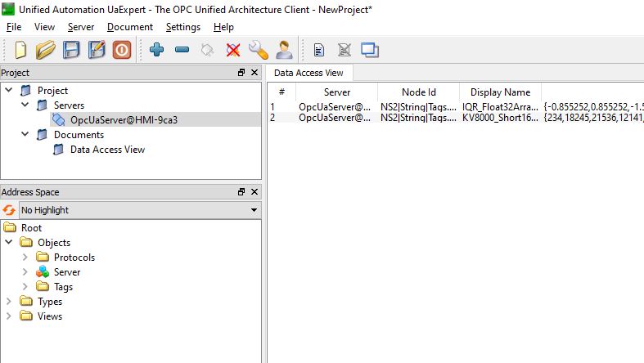
Task: Float the Address Space panel
Action: (241, 192)
